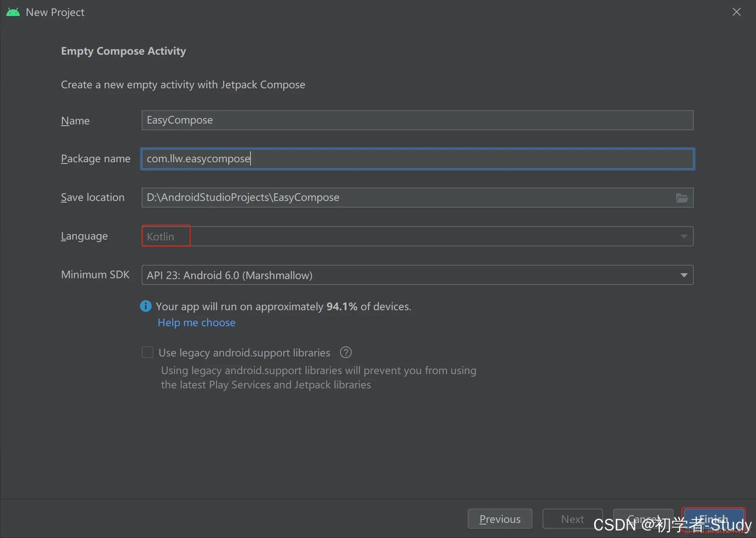
Task: Click the Finish button
Action: [713, 519]
